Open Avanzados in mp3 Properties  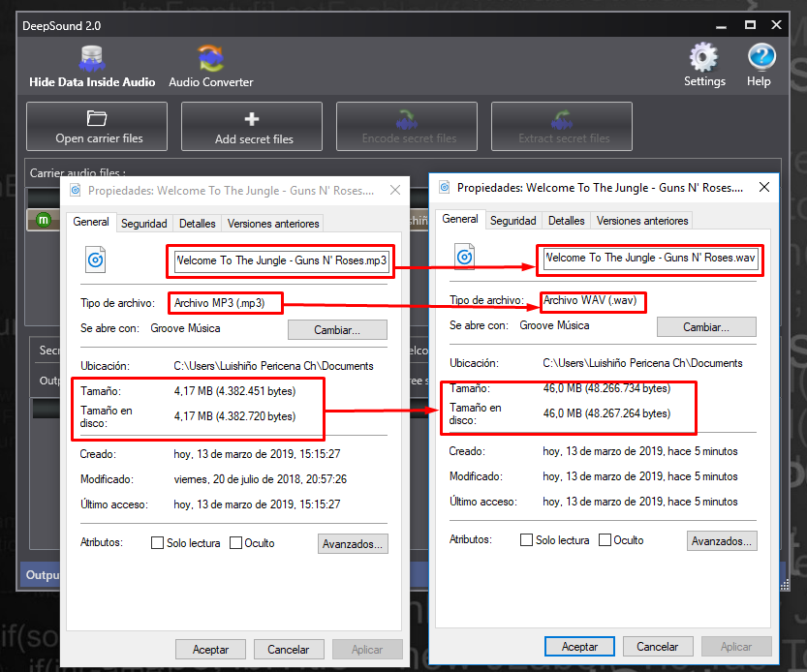coord(353,544)
